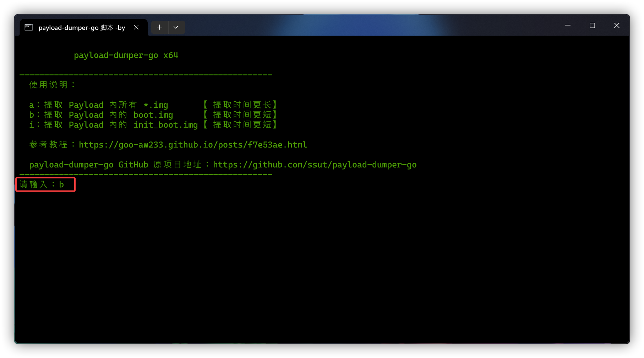Select the payload-dumper-go 脚本 tab
The height and width of the screenshot is (358, 644).
click(84, 27)
